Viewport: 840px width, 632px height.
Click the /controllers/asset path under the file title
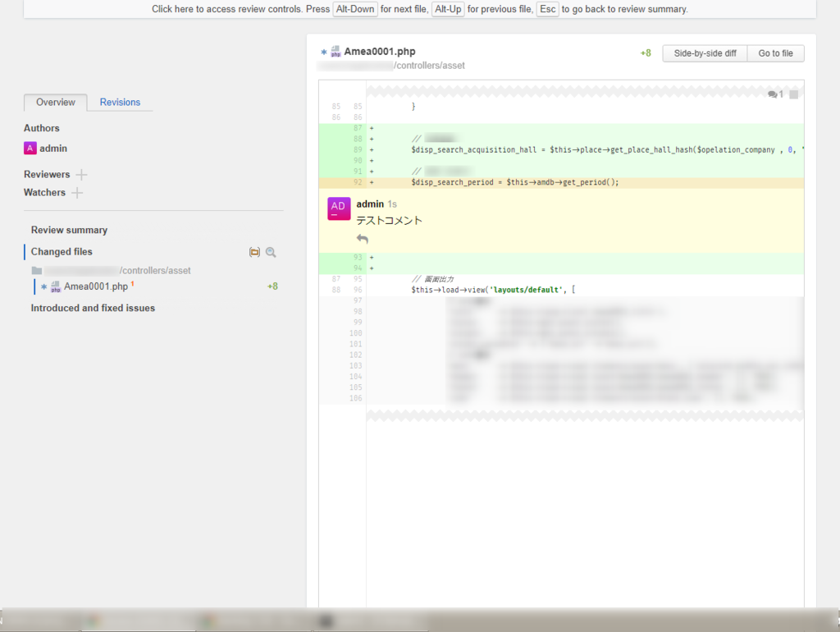429,66
